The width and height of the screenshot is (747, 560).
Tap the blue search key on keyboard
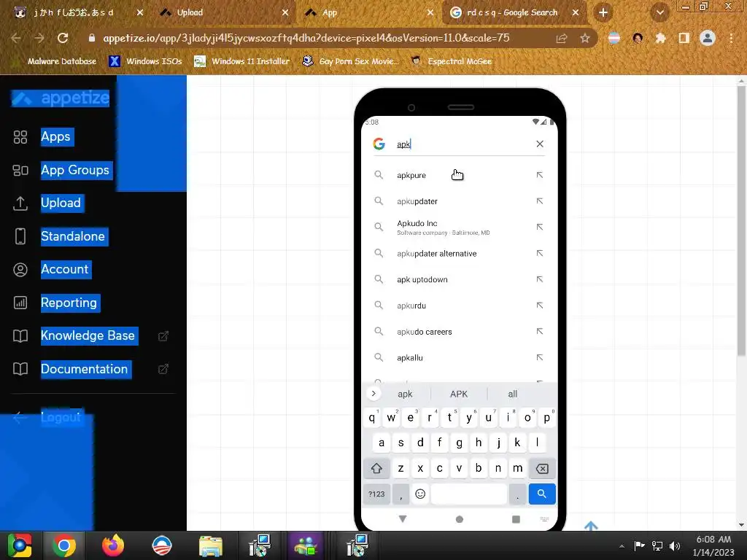[x=542, y=494]
